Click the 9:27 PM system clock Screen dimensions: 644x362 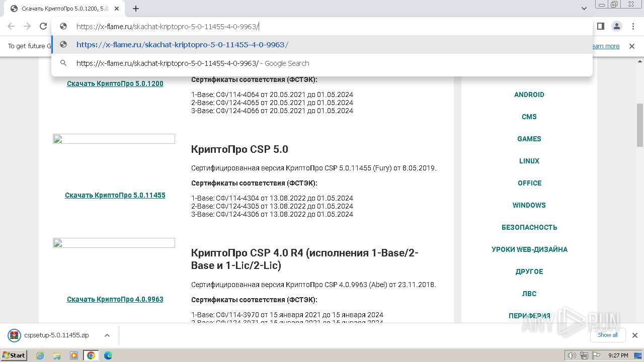[x=618, y=355]
